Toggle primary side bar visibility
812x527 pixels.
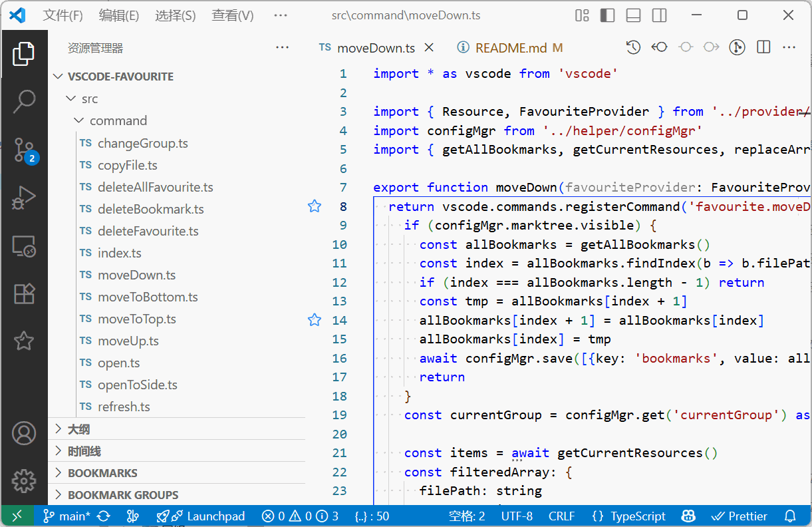click(607, 15)
